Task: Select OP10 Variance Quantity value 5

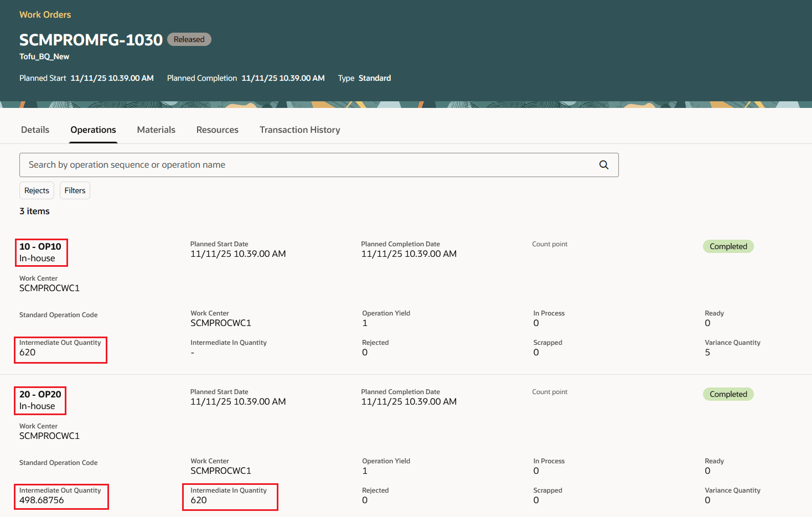Action: pyautogui.click(x=707, y=353)
